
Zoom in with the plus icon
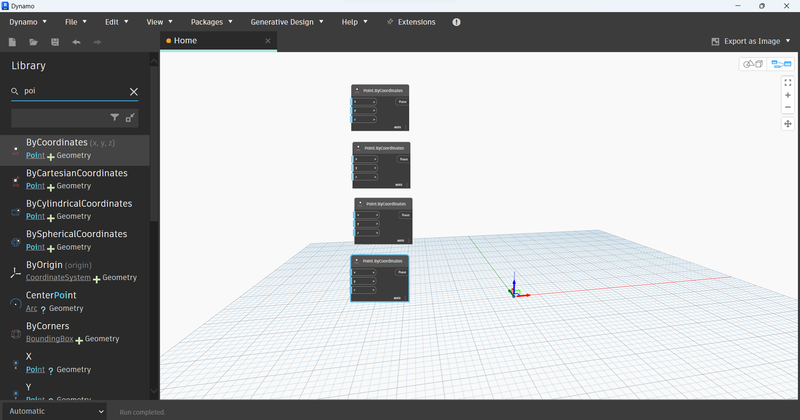[788, 95]
